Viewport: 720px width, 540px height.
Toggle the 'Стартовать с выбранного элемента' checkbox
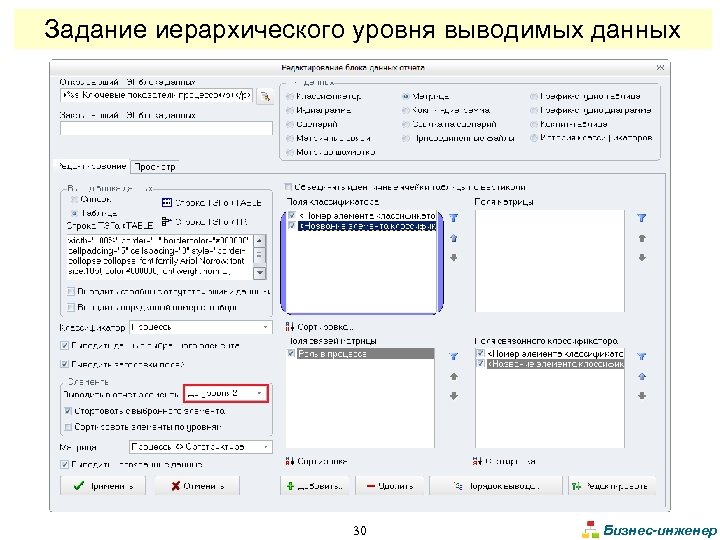pos(68,411)
